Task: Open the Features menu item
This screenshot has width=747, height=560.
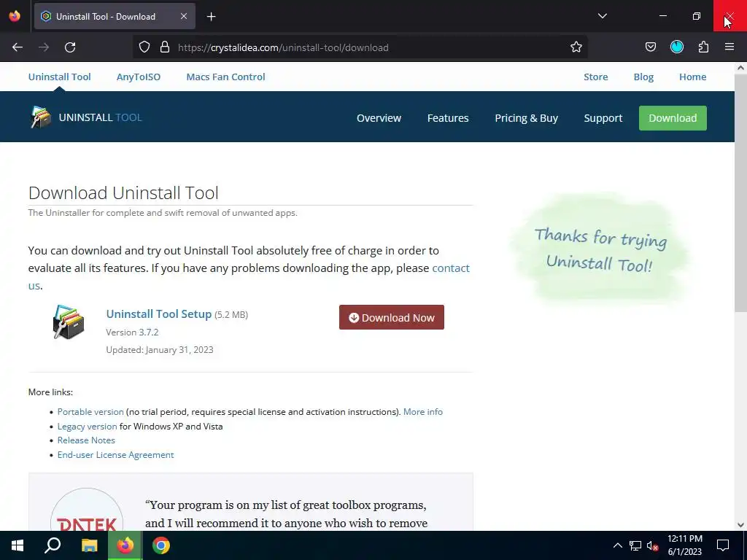Action: pos(448,118)
